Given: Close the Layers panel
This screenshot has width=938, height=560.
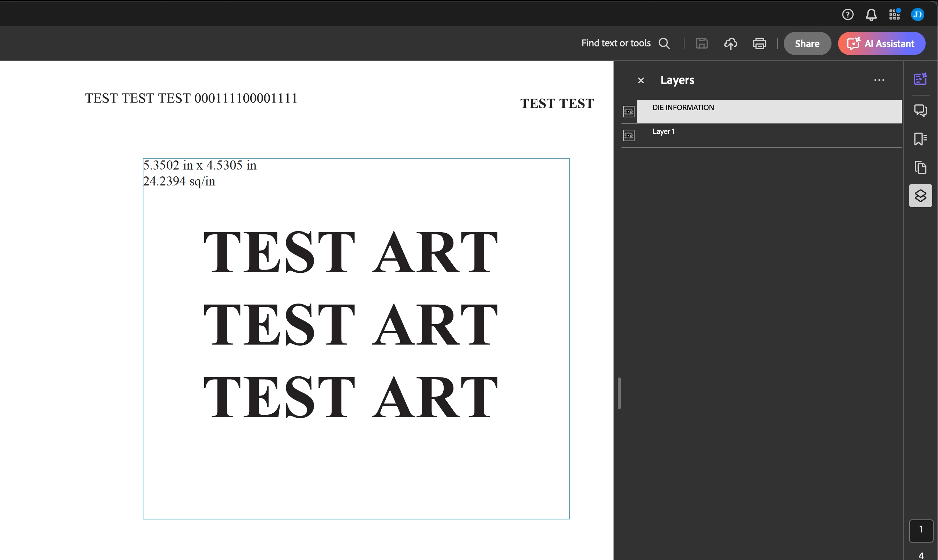Looking at the screenshot, I should point(641,80).
